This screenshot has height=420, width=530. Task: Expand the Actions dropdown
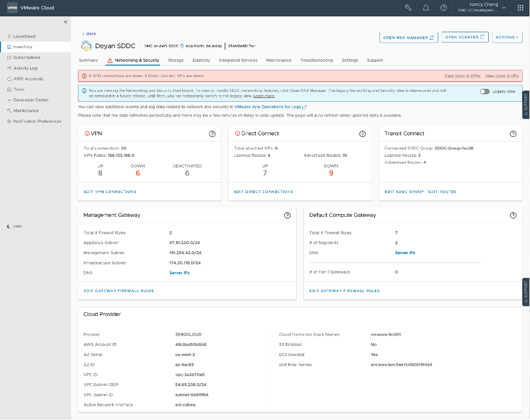507,37
